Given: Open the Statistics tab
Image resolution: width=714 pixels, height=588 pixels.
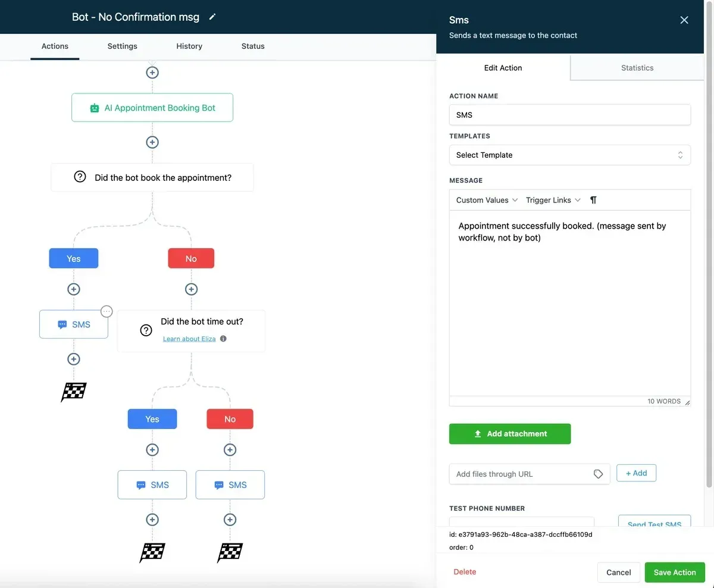Looking at the screenshot, I should (x=637, y=68).
